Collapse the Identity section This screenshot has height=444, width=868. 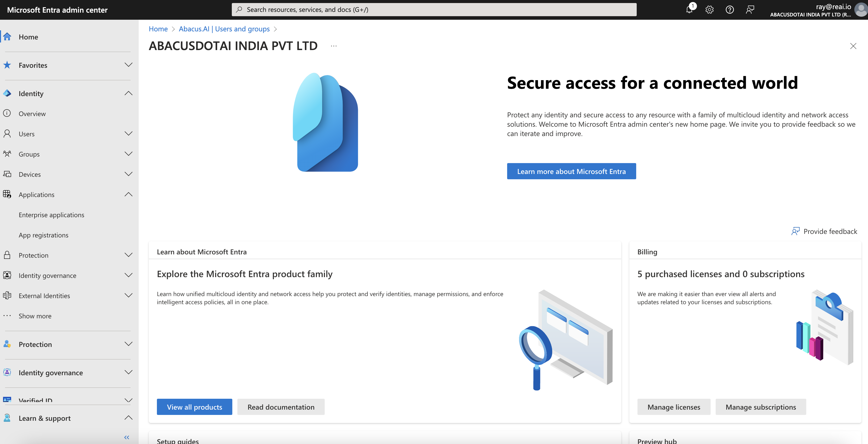tap(128, 93)
